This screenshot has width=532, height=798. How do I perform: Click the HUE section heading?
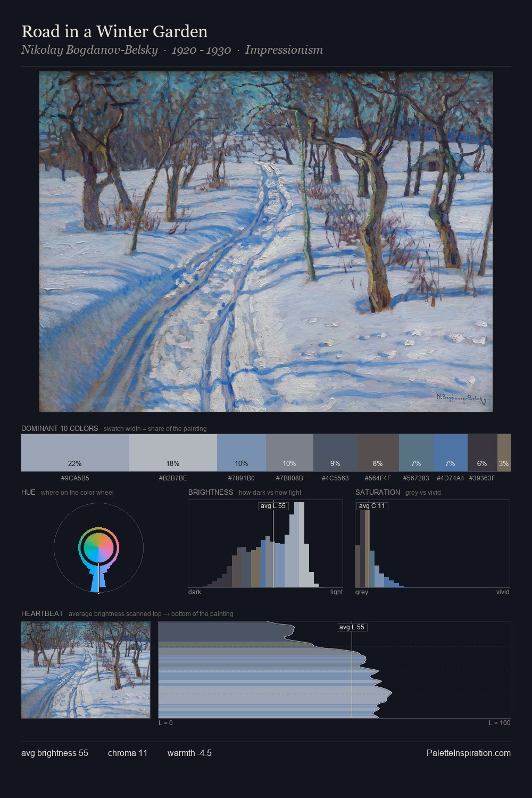click(28, 492)
